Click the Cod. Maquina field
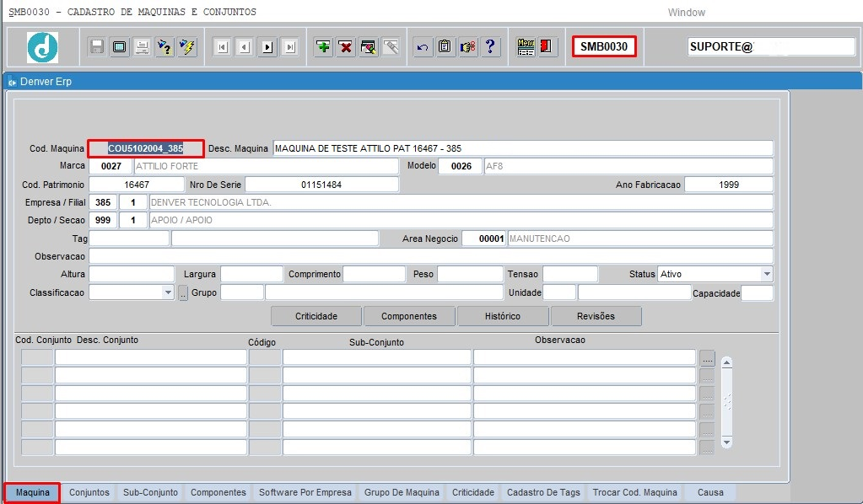 tap(146, 148)
